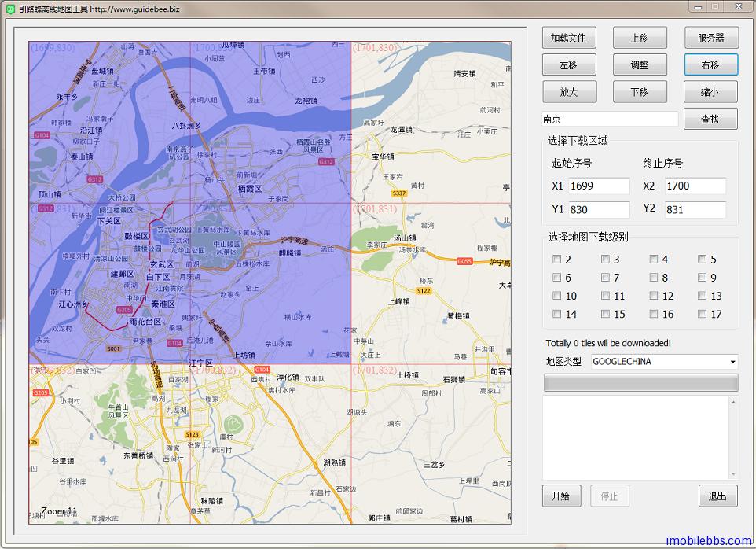
Task: Focus the X1 start index field
Action: (599, 186)
